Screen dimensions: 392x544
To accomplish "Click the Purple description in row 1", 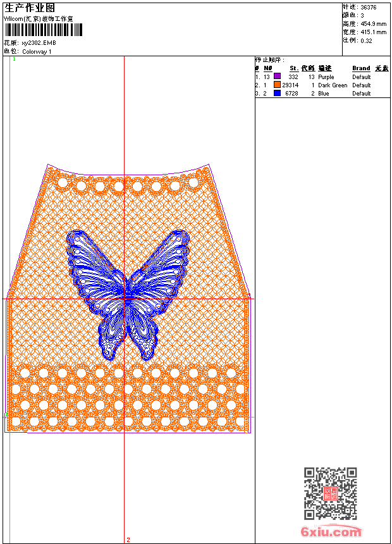I will 326,77.
